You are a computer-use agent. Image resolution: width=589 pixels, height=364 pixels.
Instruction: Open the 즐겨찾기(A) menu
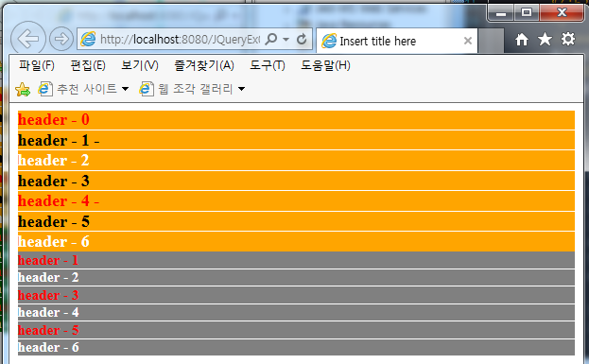click(x=204, y=65)
